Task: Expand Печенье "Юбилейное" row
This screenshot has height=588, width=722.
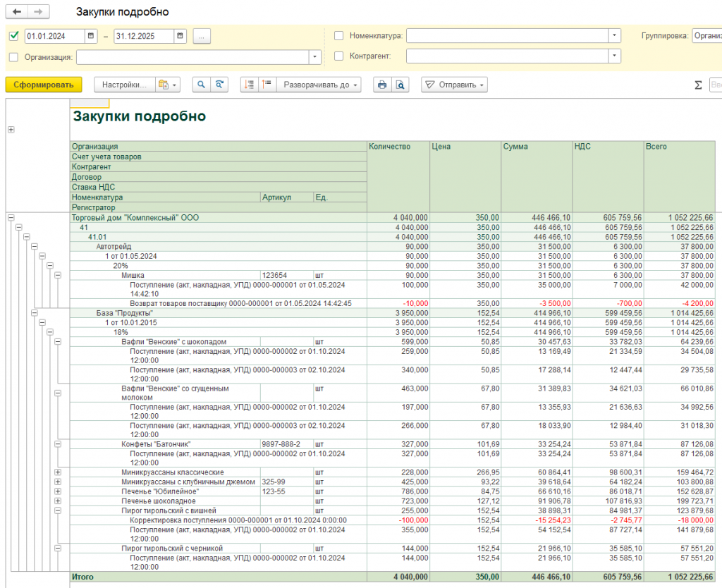Action: [x=58, y=491]
